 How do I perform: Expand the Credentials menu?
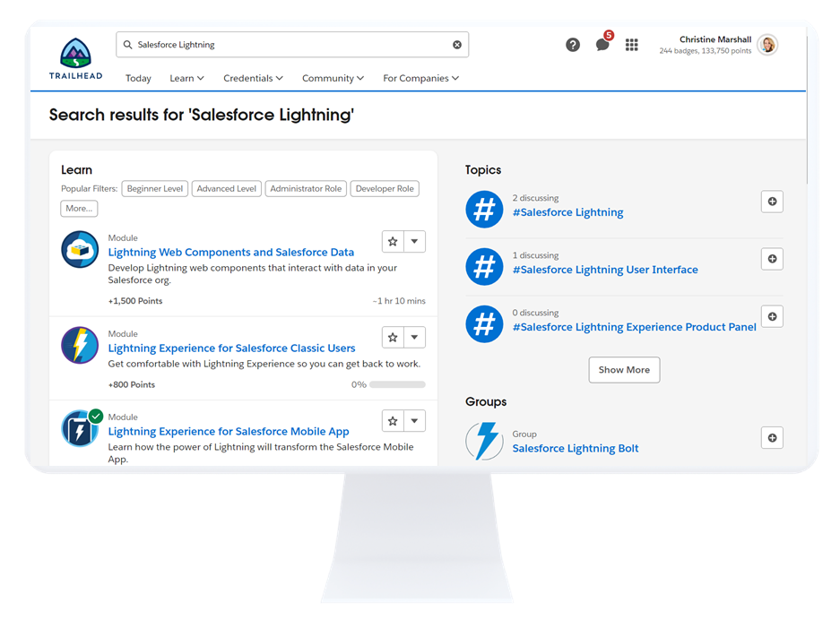point(253,78)
